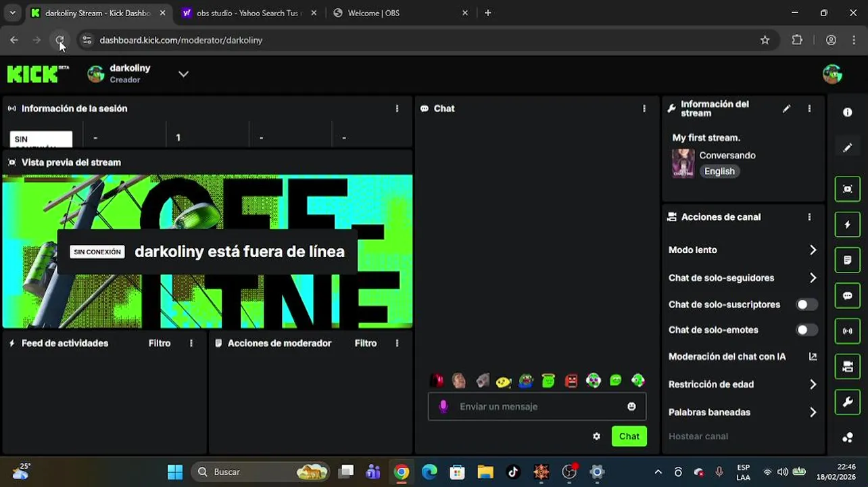
Task: Open a new browser tab
Action: coord(487,13)
